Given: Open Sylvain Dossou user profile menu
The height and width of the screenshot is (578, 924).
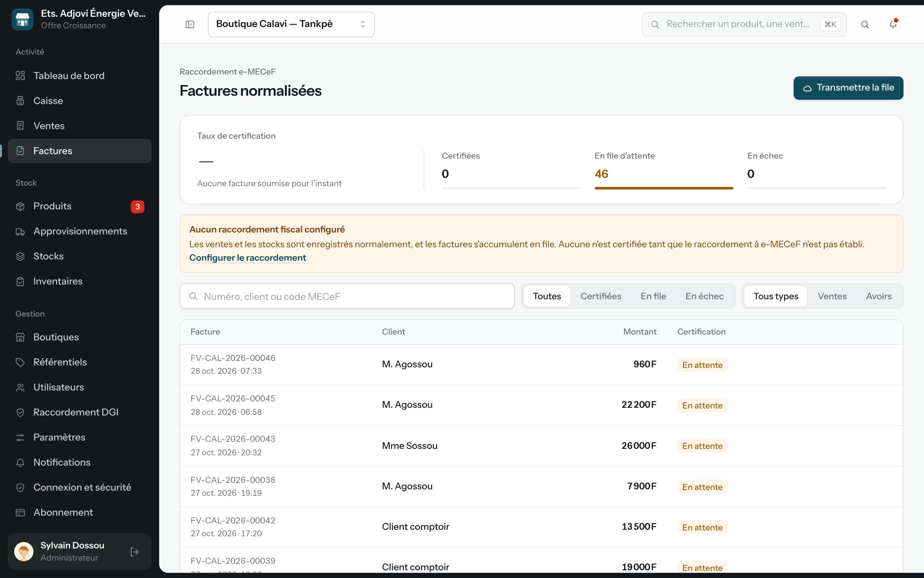Looking at the screenshot, I should 67,552.
